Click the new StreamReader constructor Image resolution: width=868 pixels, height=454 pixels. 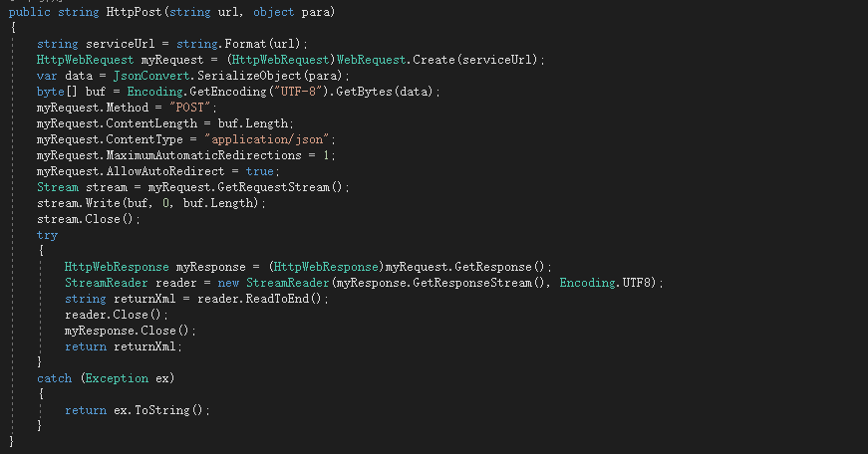point(273,283)
